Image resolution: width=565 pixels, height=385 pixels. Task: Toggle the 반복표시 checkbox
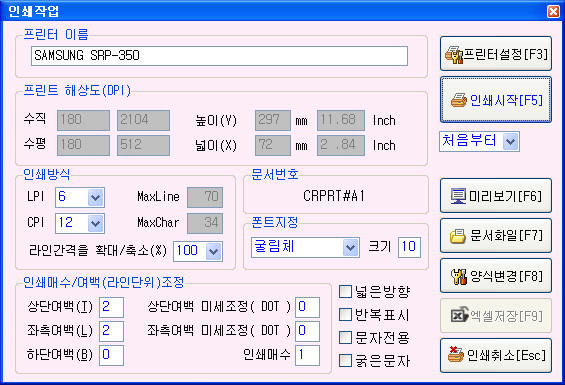coord(345,315)
